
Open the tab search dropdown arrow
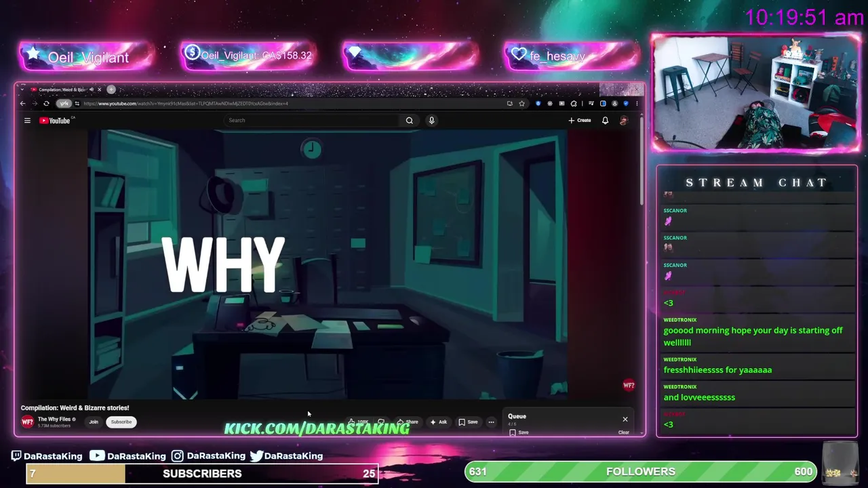tap(22, 89)
